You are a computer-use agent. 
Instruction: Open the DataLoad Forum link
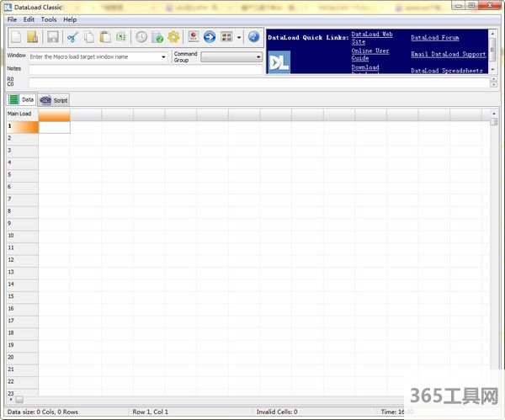(434, 38)
